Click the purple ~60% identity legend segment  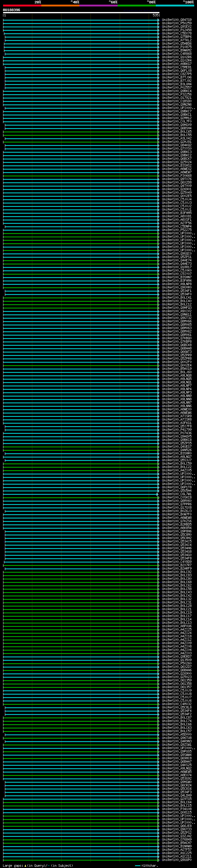99,6
